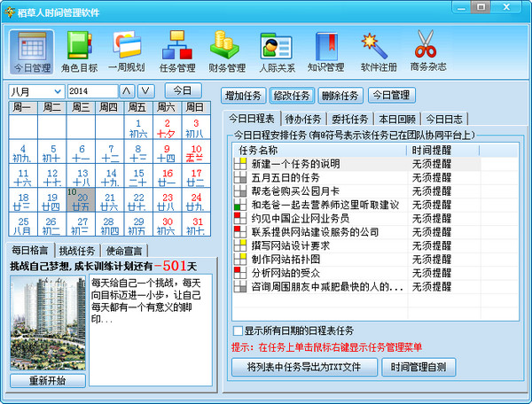Click the 知识管理 book icon
Image resolution: width=532 pixels, height=404 pixels.
(x=325, y=51)
